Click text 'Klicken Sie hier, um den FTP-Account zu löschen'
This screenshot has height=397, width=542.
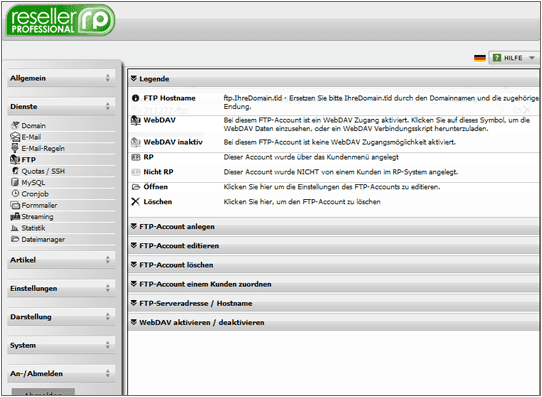[302, 202]
